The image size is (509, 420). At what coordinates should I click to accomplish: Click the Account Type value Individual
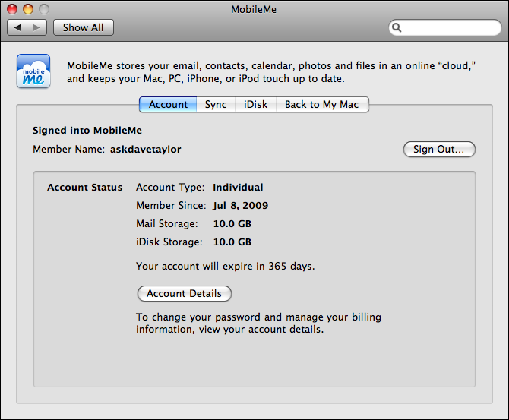(238, 188)
